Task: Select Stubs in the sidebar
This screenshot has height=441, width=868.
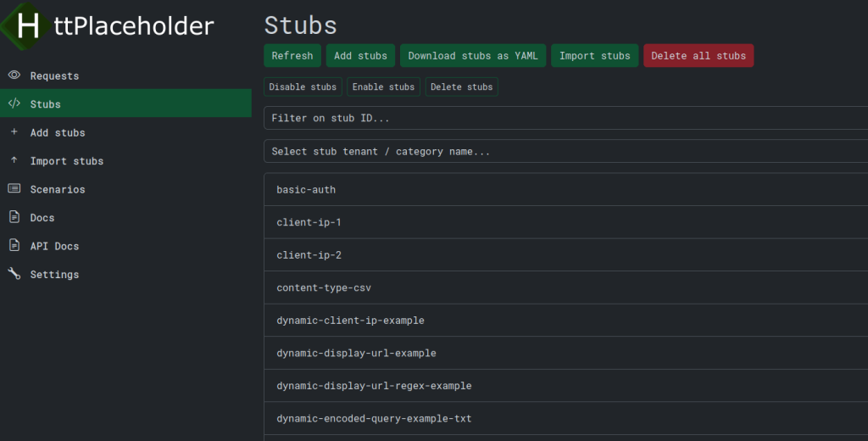Action: point(125,103)
